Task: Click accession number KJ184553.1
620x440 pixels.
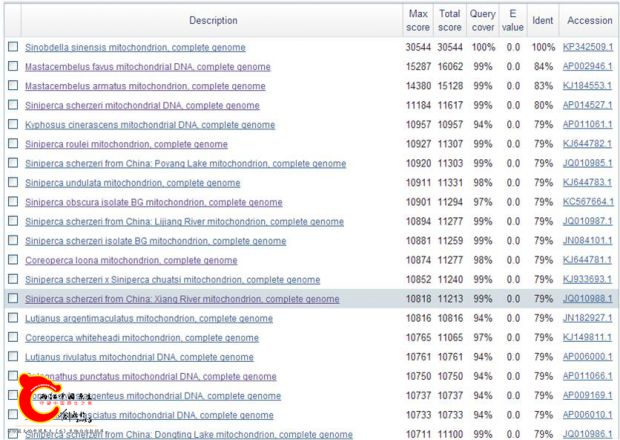Action: 588,86
